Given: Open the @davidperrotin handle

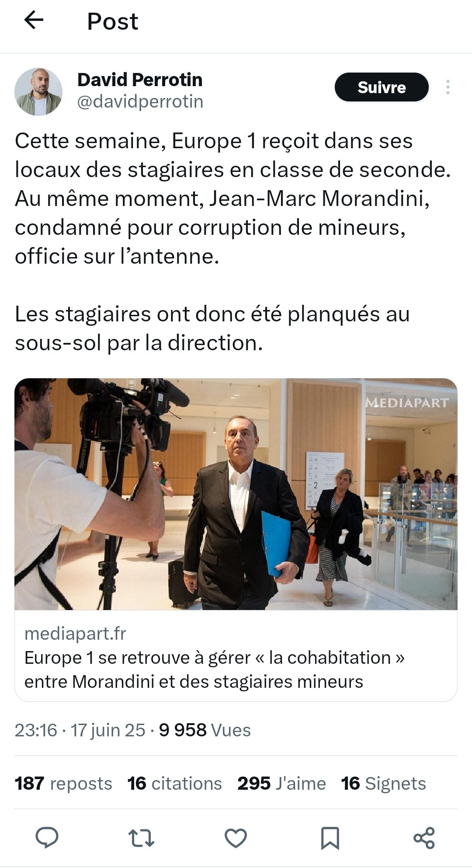Looking at the screenshot, I should click(x=140, y=101).
